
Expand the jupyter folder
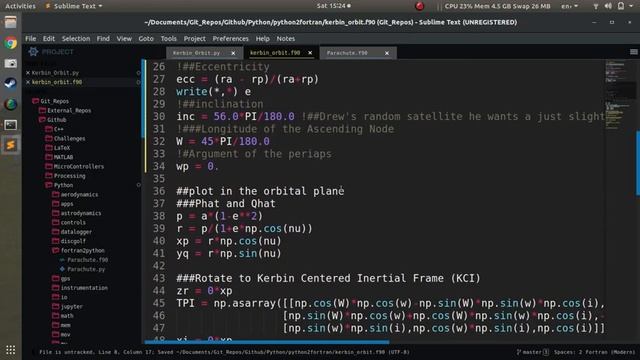click(x=67, y=307)
